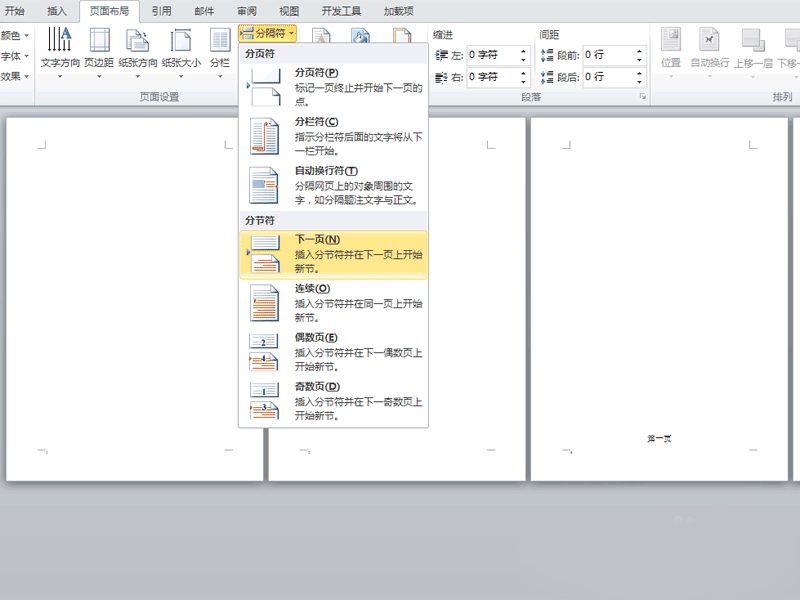Open the Paragraph (段落) dialog launcher

click(x=643, y=96)
